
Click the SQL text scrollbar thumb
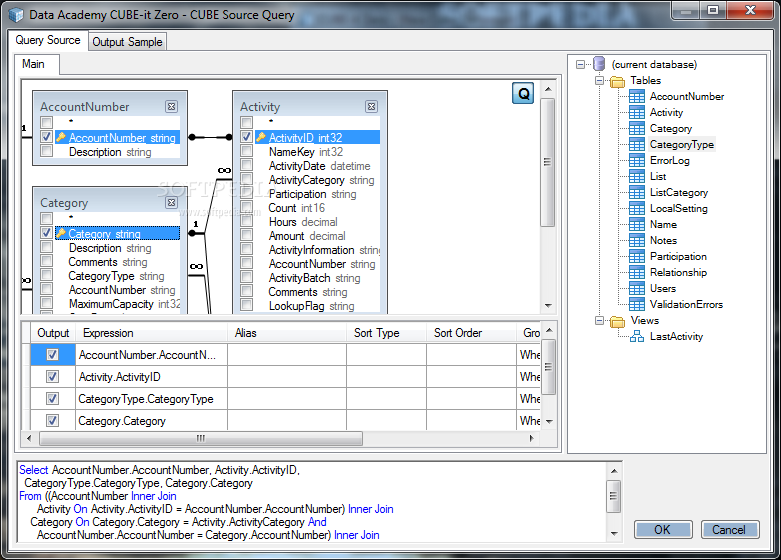(614, 496)
